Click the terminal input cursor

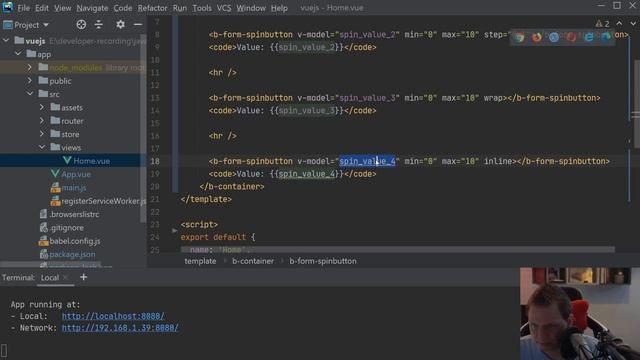4,350
